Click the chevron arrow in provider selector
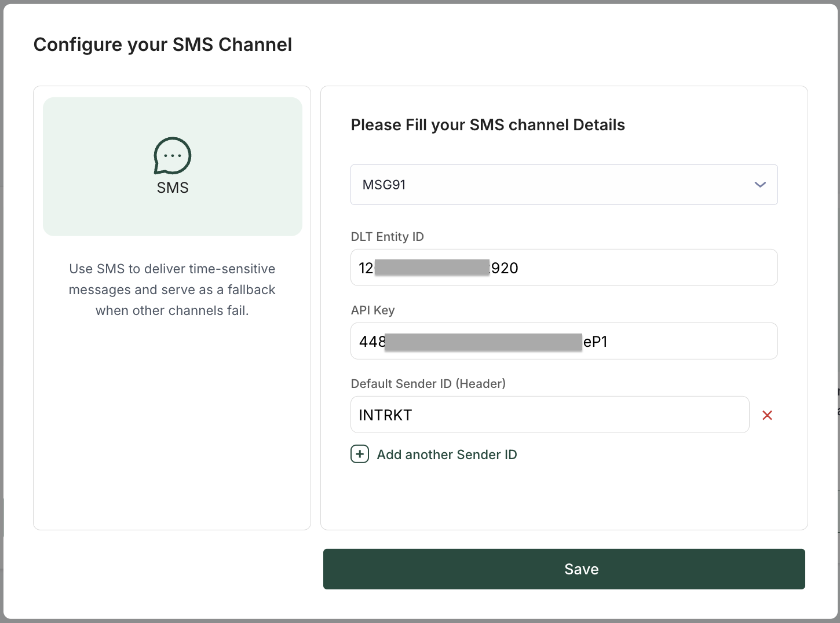The height and width of the screenshot is (623, 840). click(x=760, y=185)
